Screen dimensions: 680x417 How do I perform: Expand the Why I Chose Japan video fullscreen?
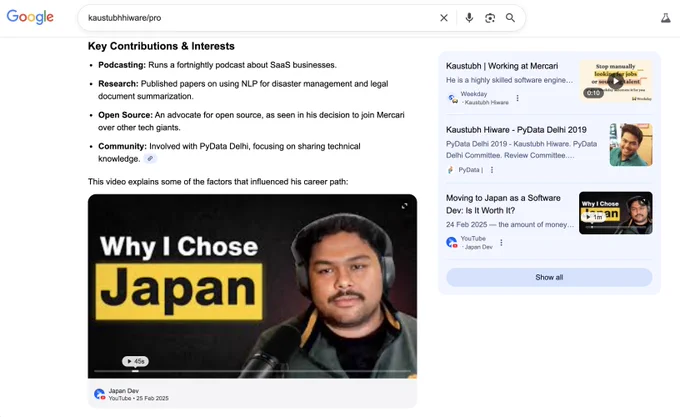404,206
